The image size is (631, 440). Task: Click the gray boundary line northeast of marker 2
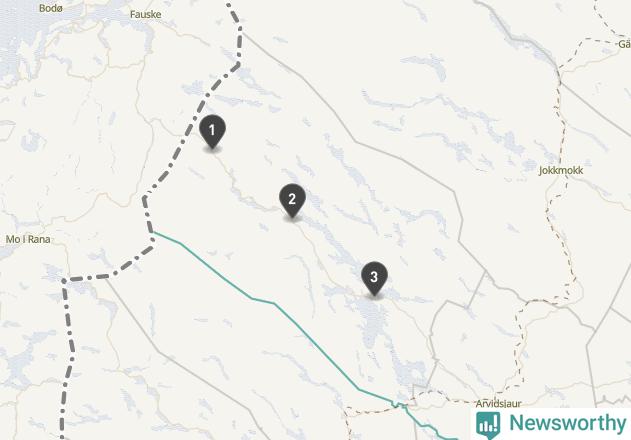tap(354, 141)
